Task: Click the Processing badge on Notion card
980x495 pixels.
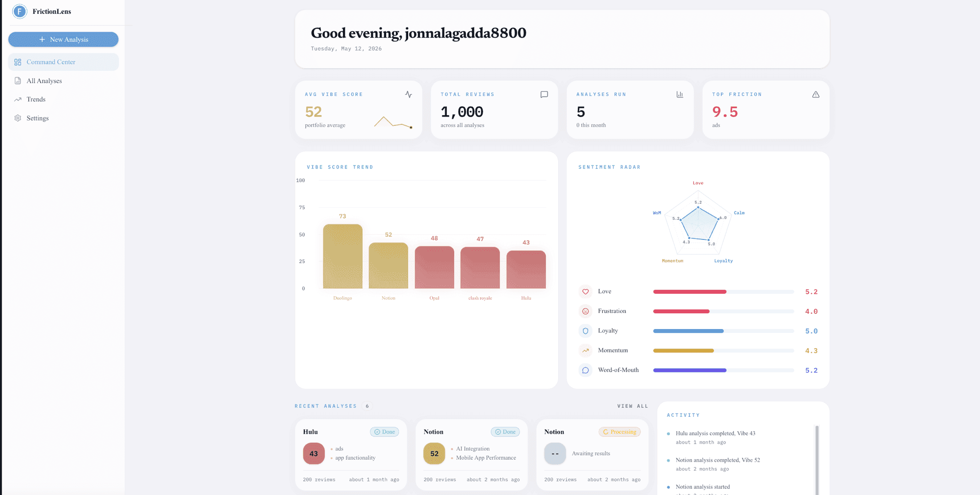Action: (620, 432)
